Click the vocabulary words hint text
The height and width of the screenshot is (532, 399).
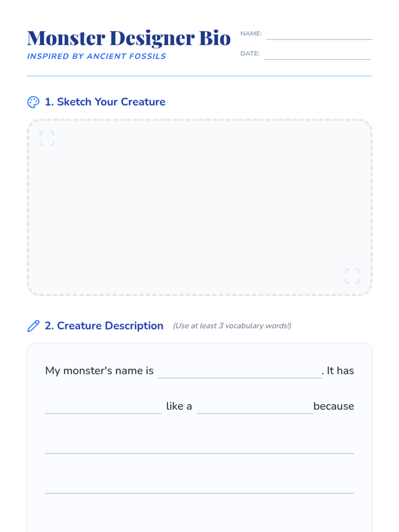point(232,326)
